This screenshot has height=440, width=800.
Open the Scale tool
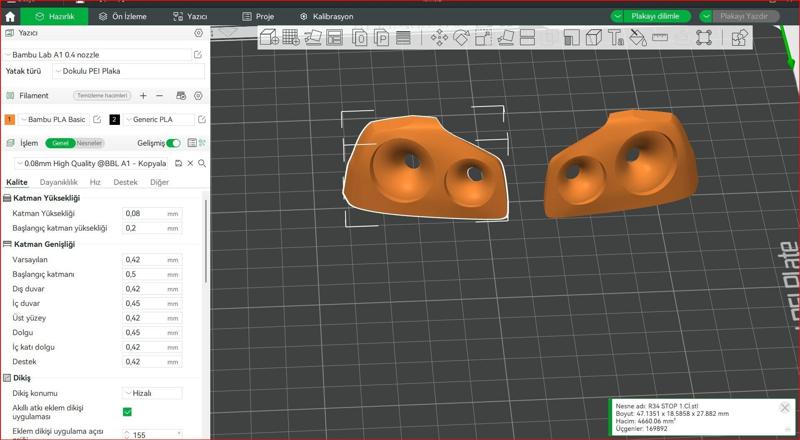click(x=483, y=38)
